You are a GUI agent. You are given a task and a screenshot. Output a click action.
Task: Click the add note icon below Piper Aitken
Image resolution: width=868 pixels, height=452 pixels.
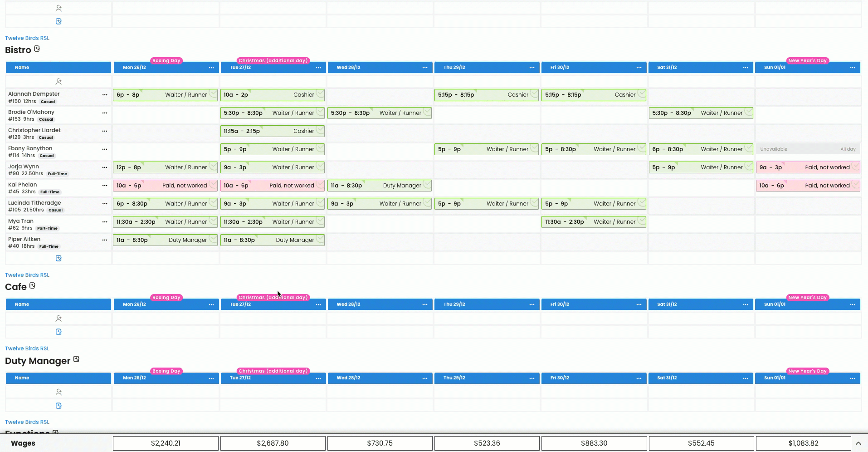pos(59,258)
